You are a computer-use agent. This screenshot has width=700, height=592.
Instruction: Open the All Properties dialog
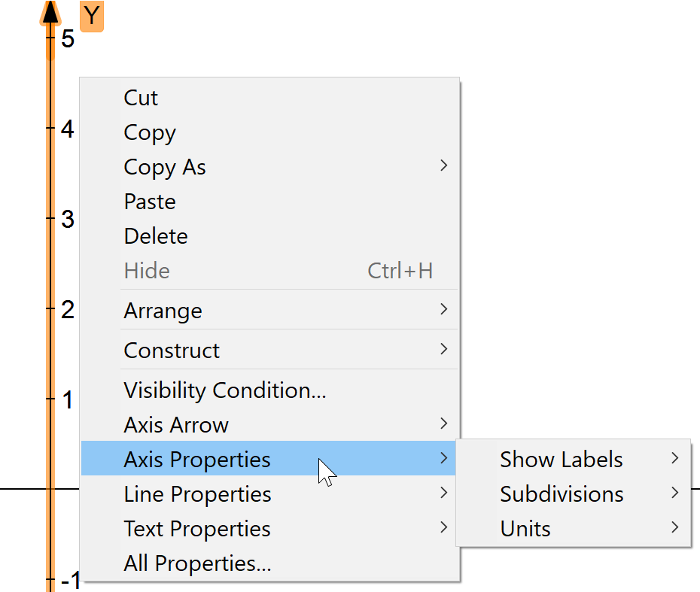click(x=197, y=563)
